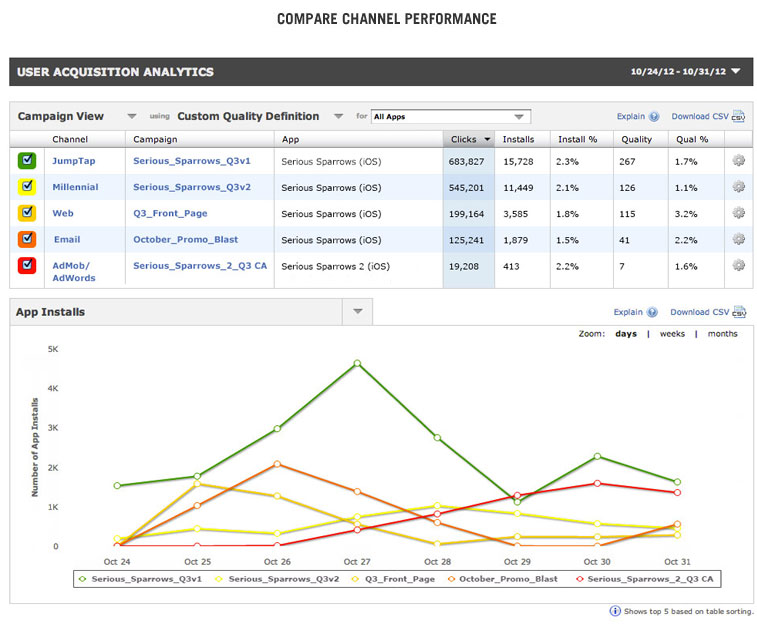The width and height of the screenshot is (757, 624).
Task: Click Explain link above campaign table
Action: pos(631,116)
